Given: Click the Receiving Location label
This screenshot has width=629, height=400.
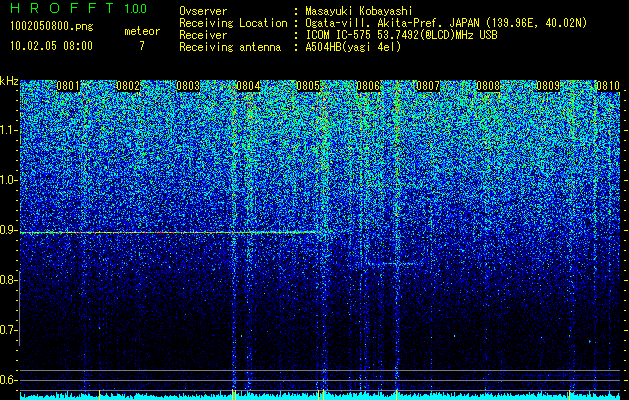Looking at the screenshot, I should [x=233, y=23].
